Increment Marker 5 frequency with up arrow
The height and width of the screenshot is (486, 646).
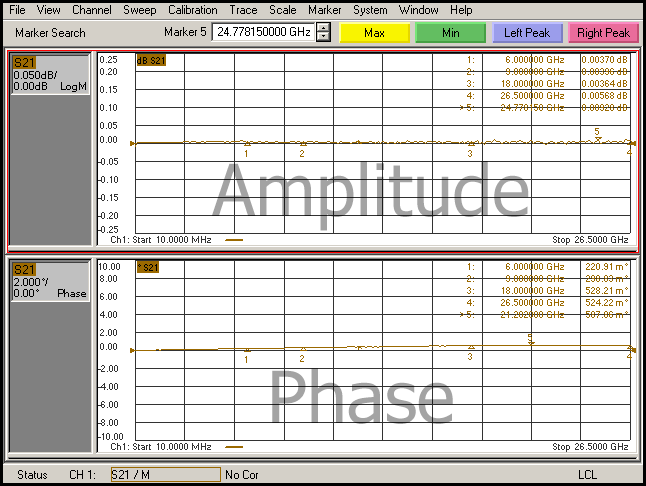(x=323, y=27)
